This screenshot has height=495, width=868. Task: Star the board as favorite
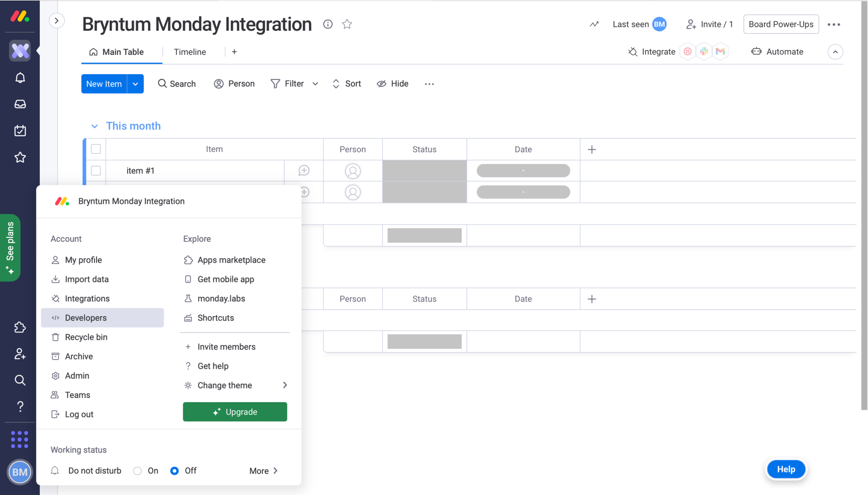[347, 24]
